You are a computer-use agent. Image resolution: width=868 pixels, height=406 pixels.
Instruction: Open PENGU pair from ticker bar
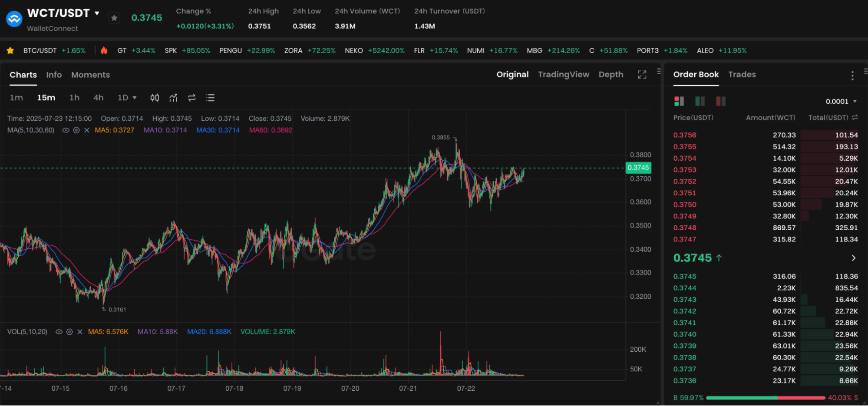click(x=247, y=50)
